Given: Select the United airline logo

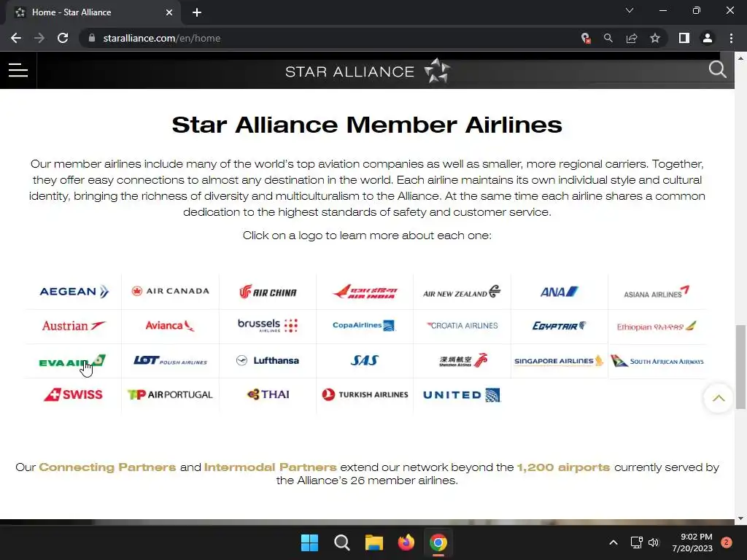Looking at the screenshot, I should tap(462, 394).
